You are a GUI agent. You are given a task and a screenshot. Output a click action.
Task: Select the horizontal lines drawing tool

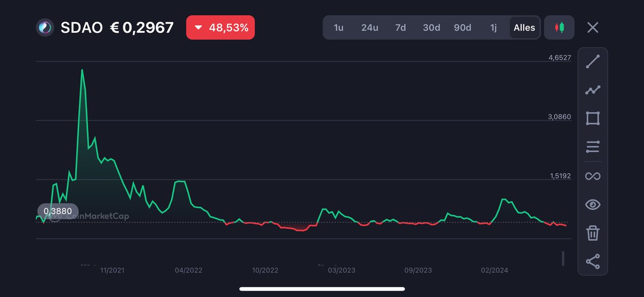592,146
